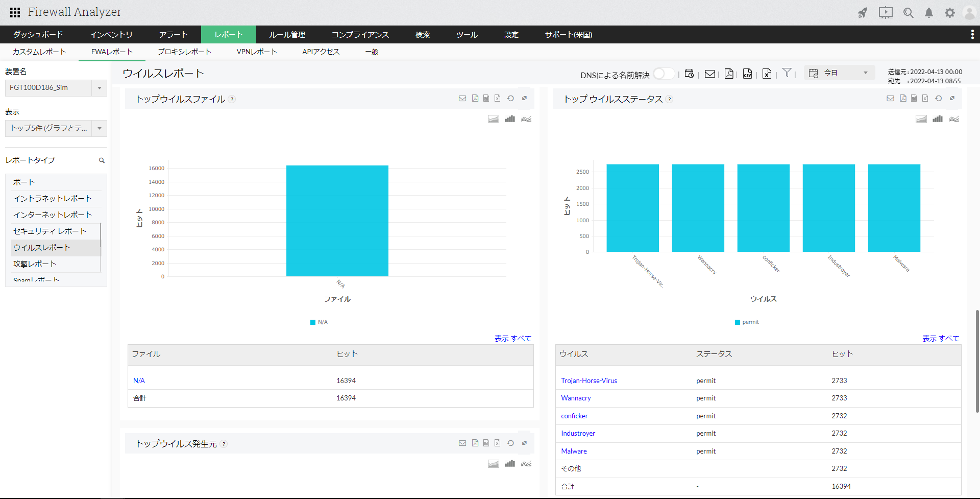Switch トップウイルスファイル chart to area graph
980x499 pixels.
(x=493, y=119)
